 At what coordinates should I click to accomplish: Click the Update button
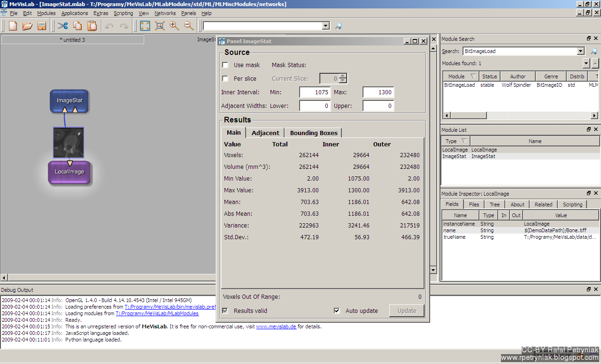pos(407,311)
